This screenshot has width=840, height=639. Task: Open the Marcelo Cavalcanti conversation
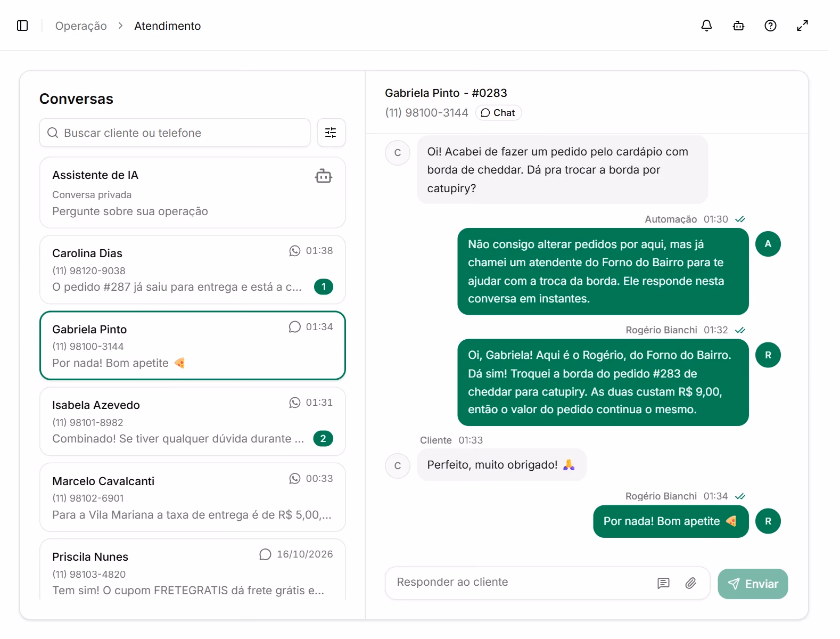click(x=193, y=497)
